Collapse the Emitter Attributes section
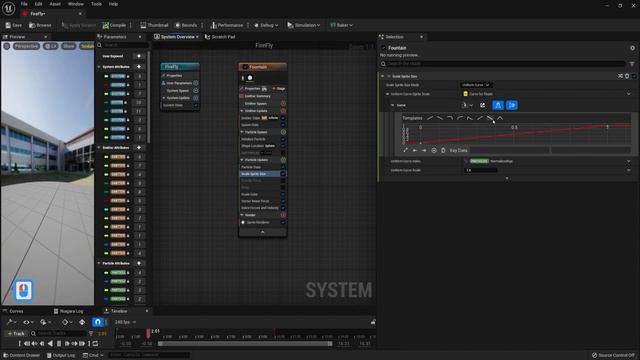Image resolution: width=640 pixels, height=360 pixels. click(x=99, y=147)
